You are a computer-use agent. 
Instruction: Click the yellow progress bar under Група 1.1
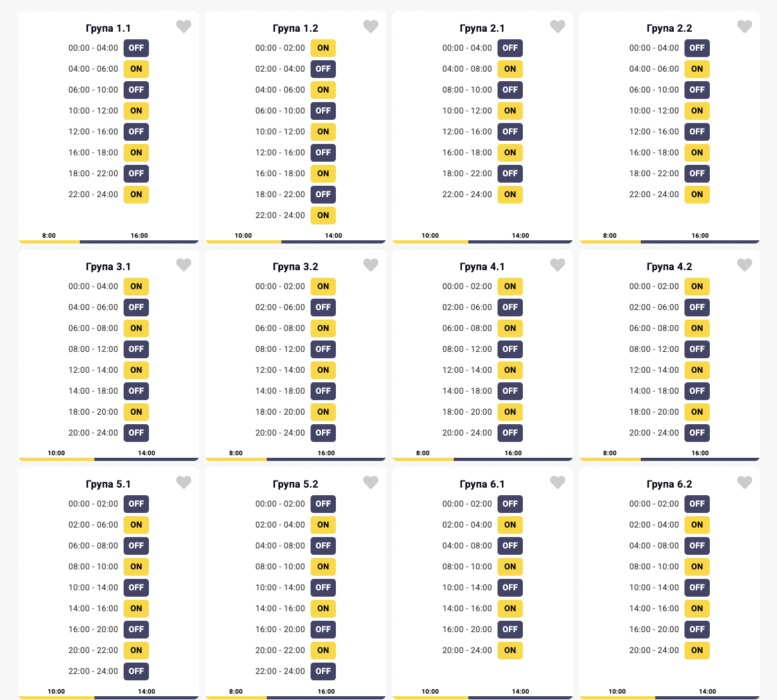(49, 242)
